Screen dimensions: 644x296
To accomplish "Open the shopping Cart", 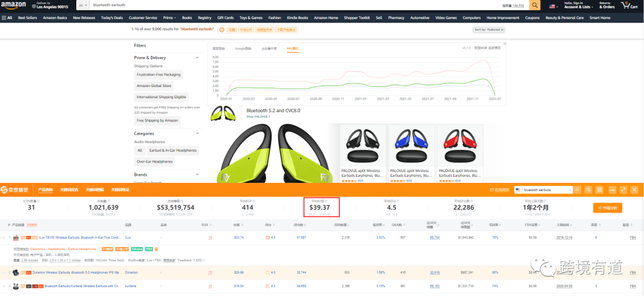I will 629,5.
